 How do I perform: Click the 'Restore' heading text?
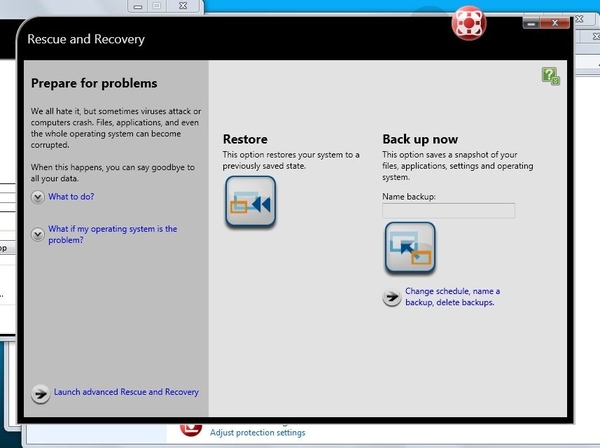pos(245,139)
